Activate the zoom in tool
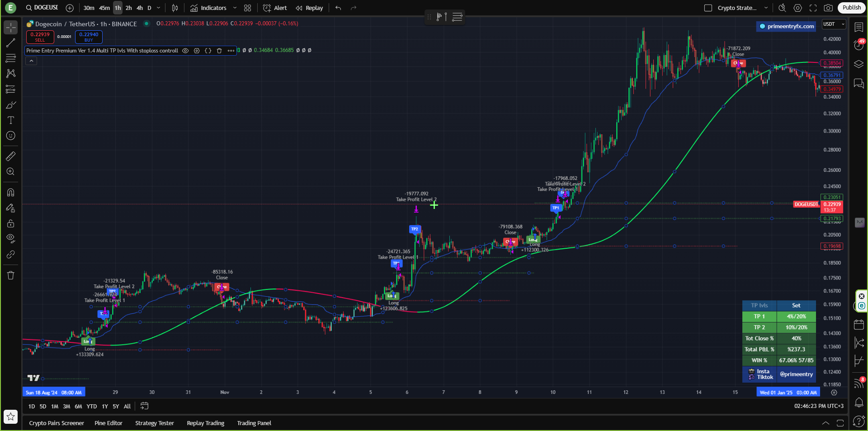Viewport: 868px width, 431px height. click(x=11, y=172)
